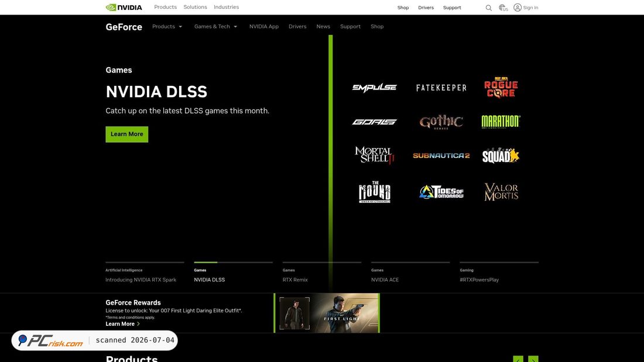This screenshot has width=644, height=362.
Task: Open GeForce News page
Action: [323, 26]
